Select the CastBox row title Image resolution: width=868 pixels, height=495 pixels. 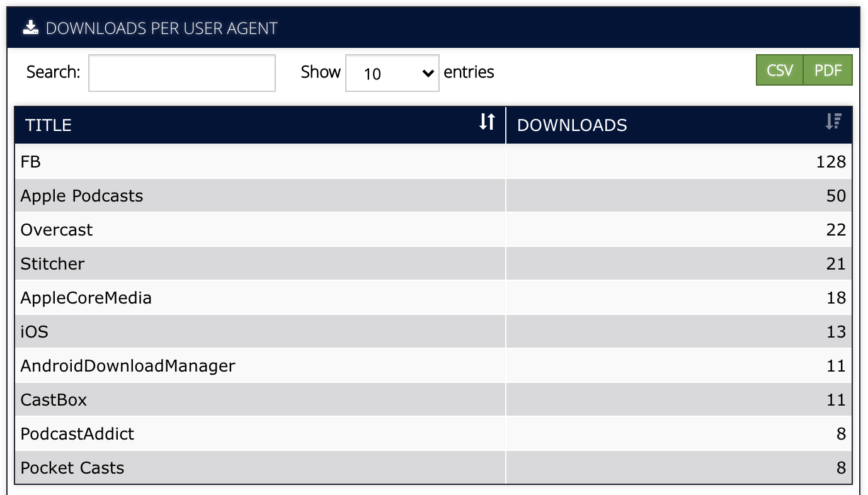click(54, 400)
